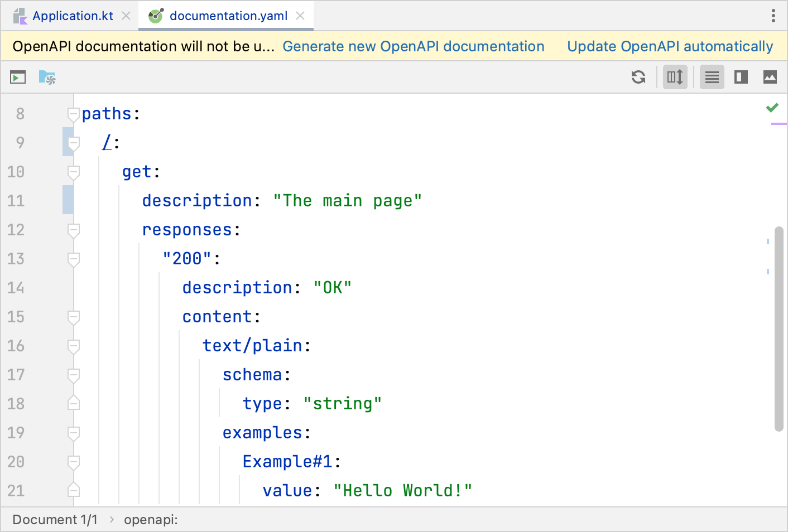
Task: Enable editor-only view mode
Action: [712, 77]
